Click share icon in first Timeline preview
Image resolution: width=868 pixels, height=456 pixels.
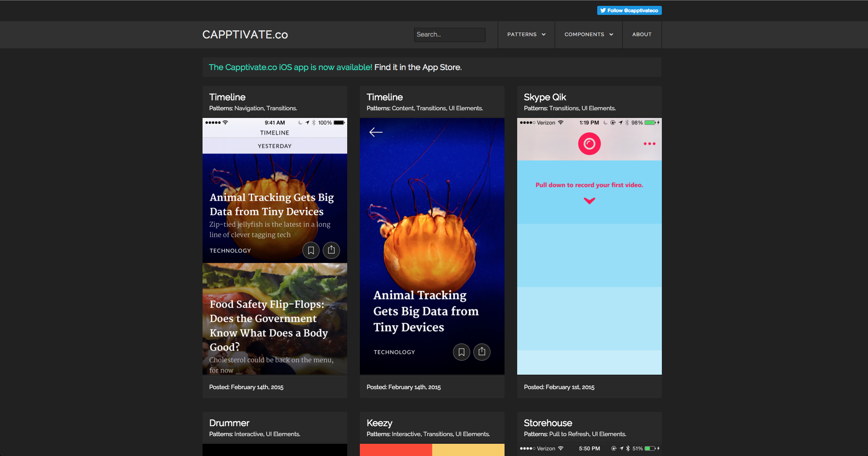click(331, 250)
